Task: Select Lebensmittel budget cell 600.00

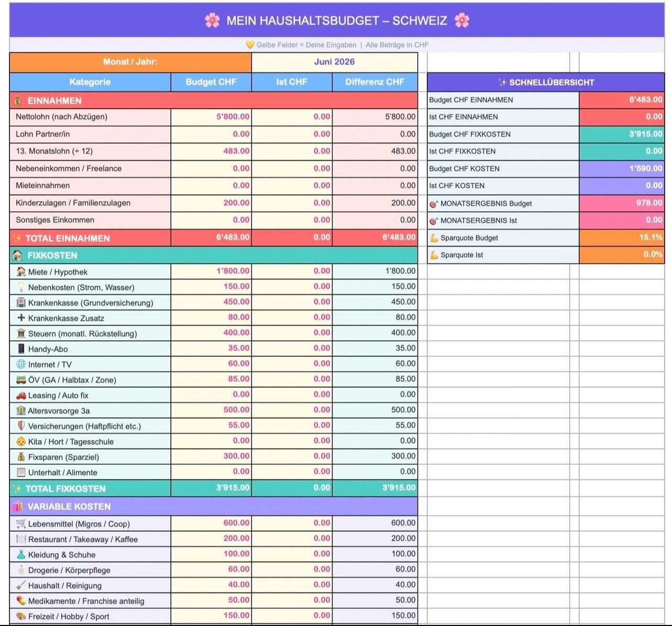Action: (x=211, y=523)
